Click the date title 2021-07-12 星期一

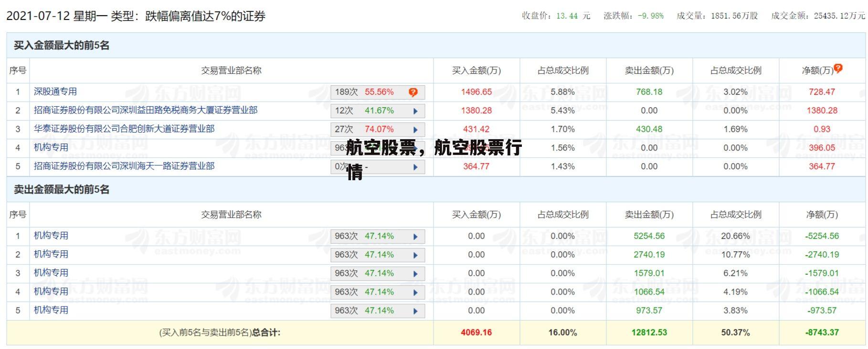point(56,16)
